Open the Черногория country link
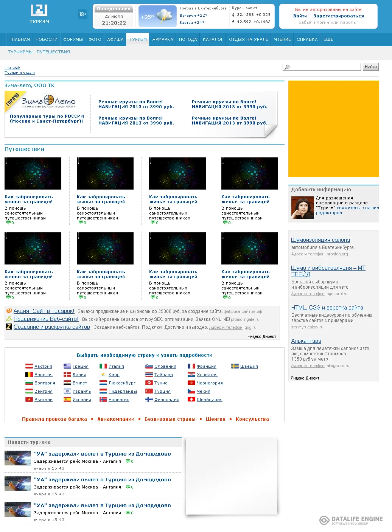The image size is (392, 532). click(210, 383)
